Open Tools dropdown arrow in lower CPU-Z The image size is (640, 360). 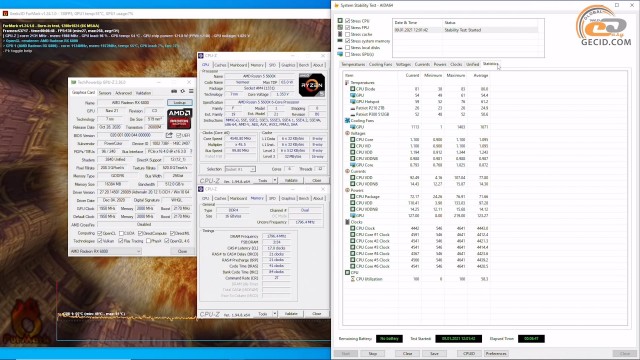pyautogui.click(x=275, y=313)
